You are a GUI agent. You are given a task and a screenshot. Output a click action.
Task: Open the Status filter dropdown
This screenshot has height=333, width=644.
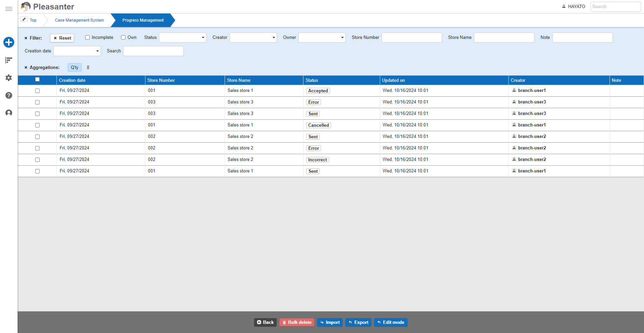point(183,38)
